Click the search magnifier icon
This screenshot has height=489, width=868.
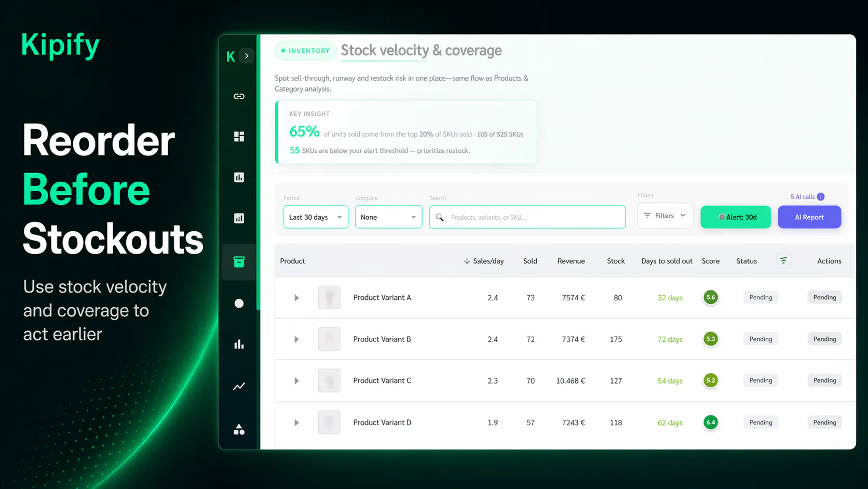click(x=440, y=217)
